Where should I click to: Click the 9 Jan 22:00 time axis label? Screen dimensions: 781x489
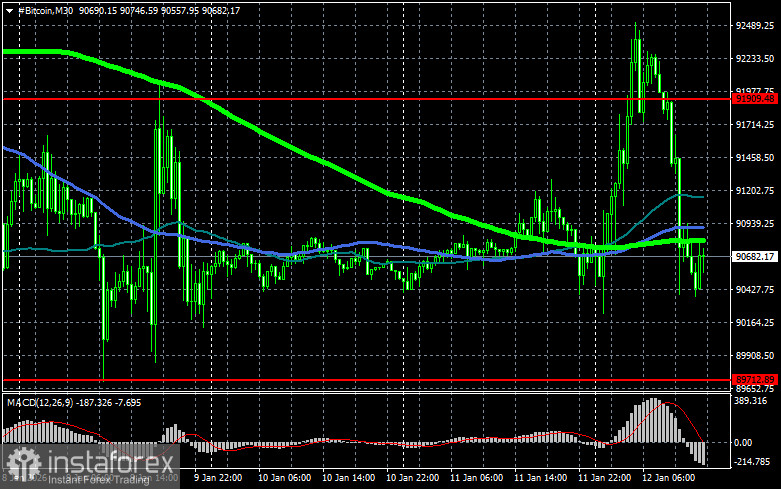pos(218,478)
